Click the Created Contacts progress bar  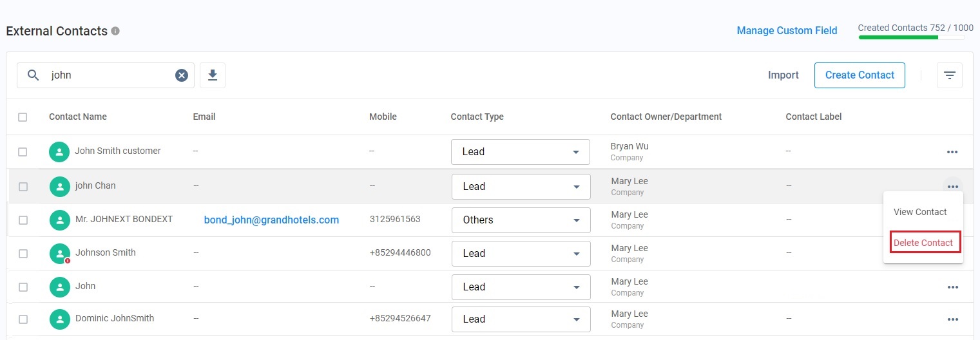(911, 37)
